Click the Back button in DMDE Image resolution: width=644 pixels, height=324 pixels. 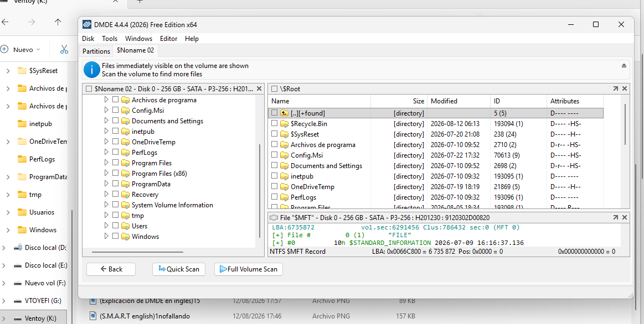[111, 269]
